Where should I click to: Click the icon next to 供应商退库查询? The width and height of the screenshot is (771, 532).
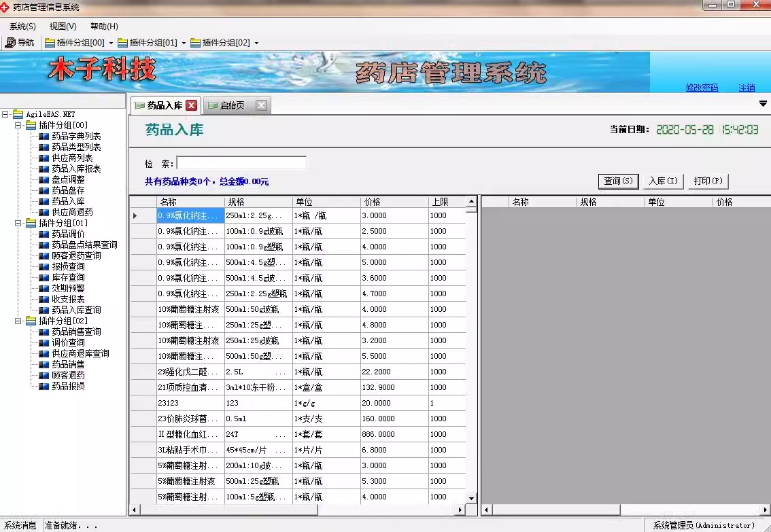point(44,353)
